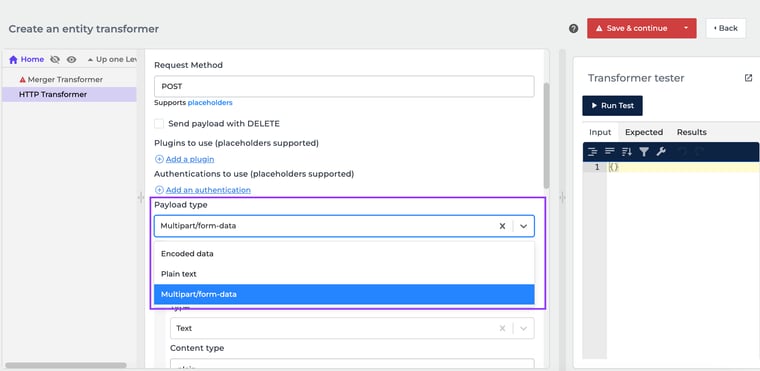Click the eye show icon
This screenshot has width=760, height=371.
(72, 60)
